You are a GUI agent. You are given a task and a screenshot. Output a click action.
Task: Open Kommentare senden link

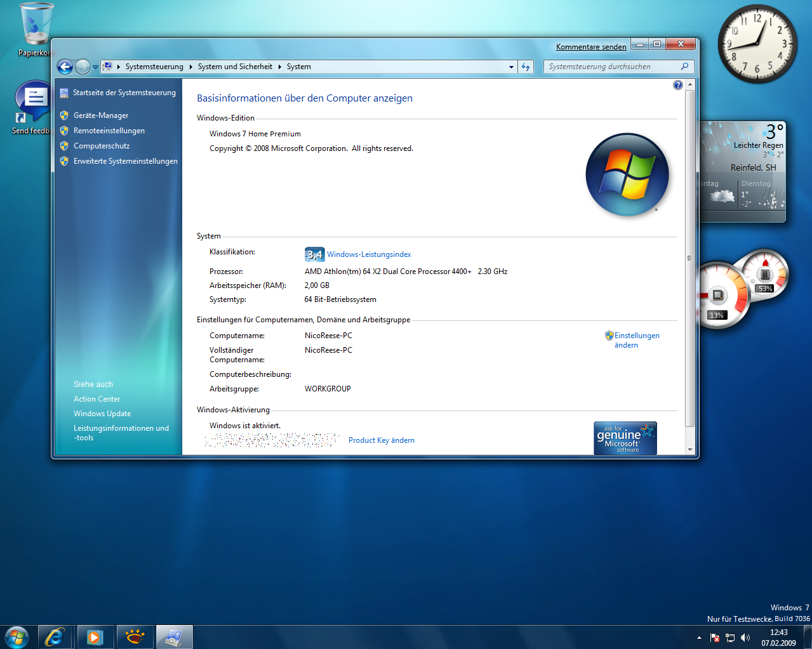[591, 47]
